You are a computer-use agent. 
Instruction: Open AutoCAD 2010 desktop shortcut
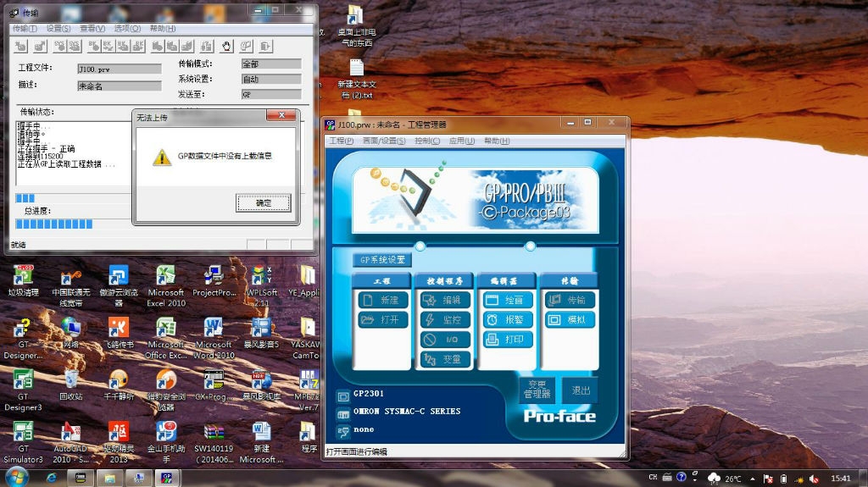pyautogui.click(x=70, y=443)
